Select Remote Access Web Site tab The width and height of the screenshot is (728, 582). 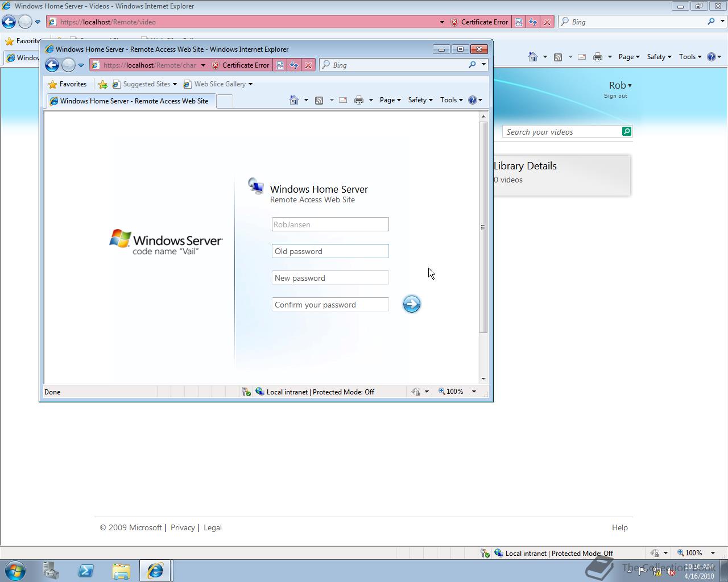pos(131,101)
